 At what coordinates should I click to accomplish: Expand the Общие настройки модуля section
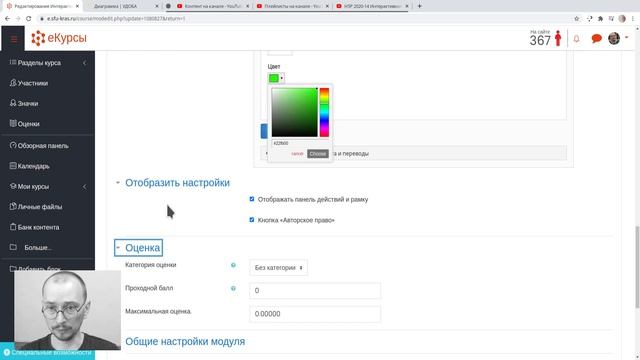[x=185, y=341]
